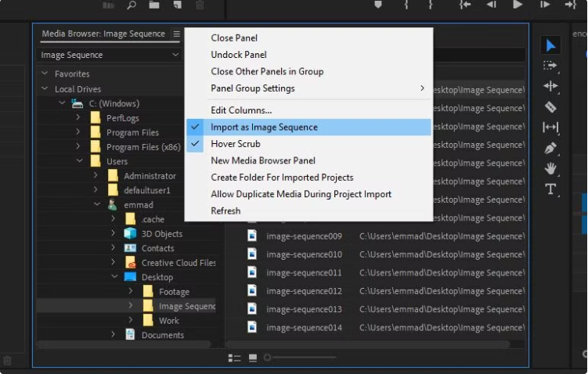Viewport: 588px width, 374px height.
Task: Click the Play button
Action: click(518, 5)
